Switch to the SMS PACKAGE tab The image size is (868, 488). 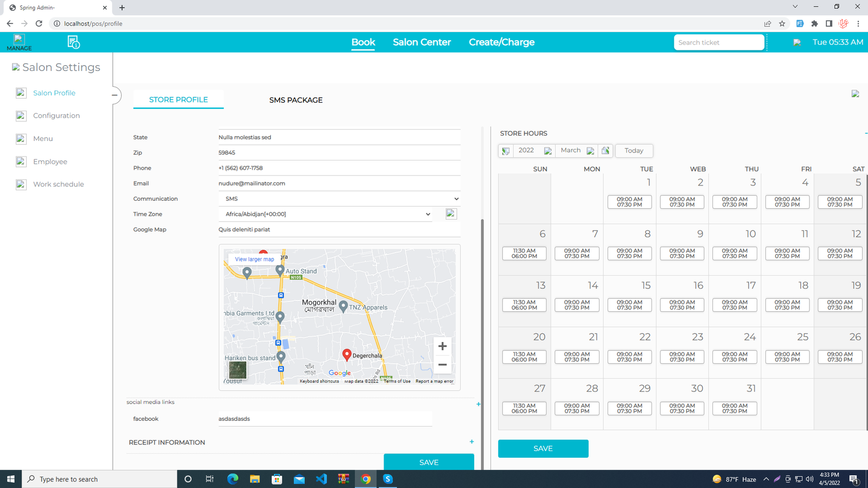tap(296, 100)
